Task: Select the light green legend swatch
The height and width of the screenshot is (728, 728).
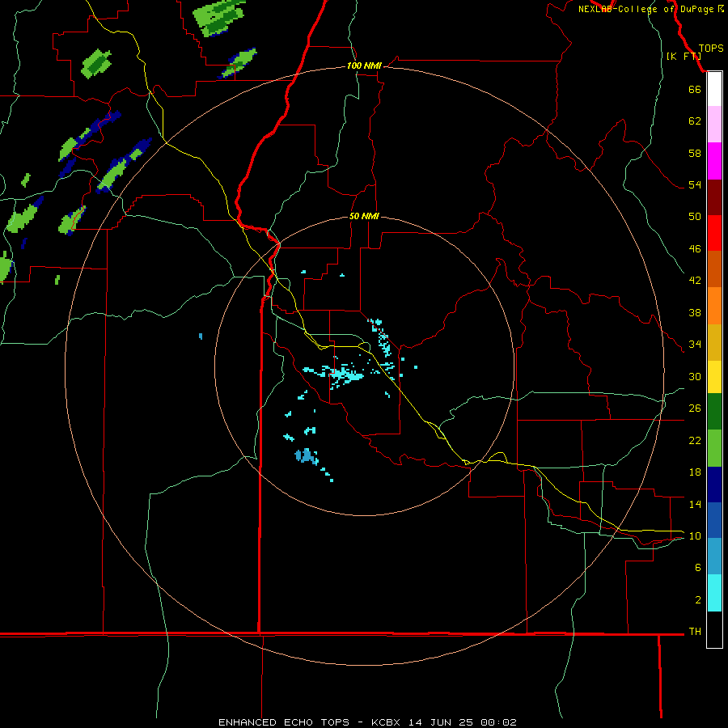Action: [714, 448]
